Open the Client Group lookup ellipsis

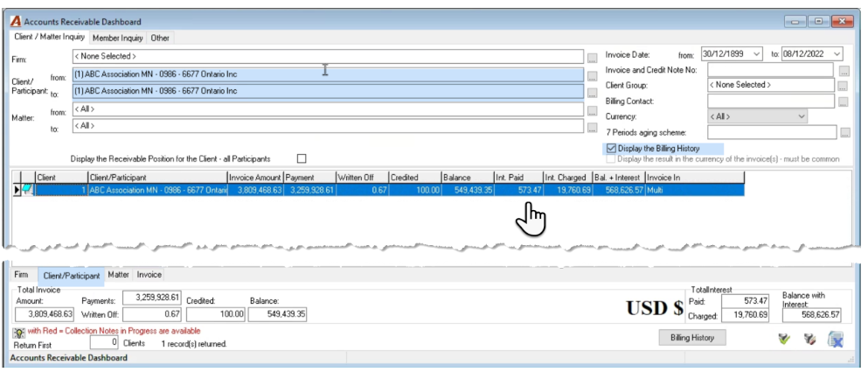pos(843,87)
